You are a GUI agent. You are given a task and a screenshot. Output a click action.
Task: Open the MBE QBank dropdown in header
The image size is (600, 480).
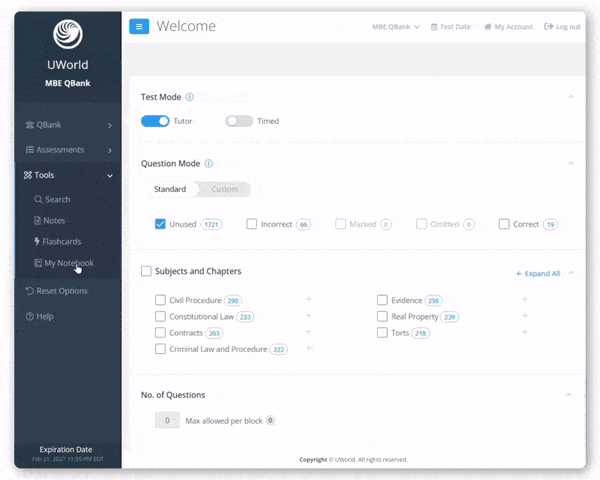(x=396, y=27)
